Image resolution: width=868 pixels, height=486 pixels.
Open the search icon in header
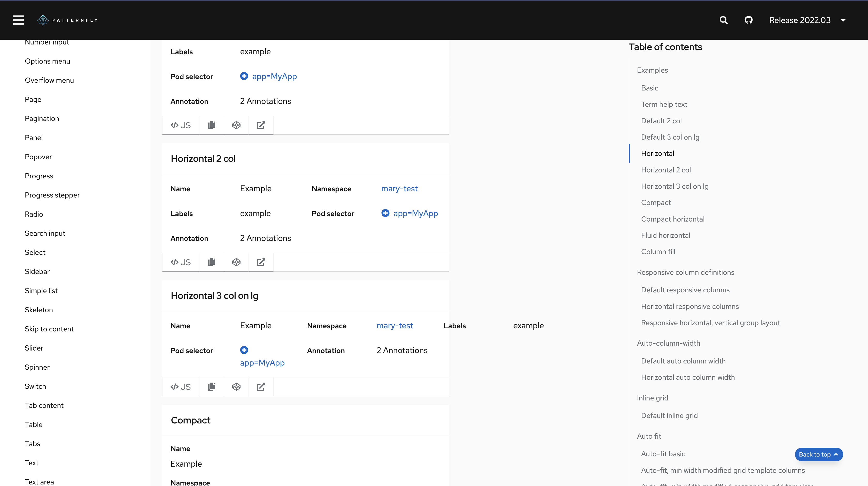pyautogui.click(x=723, y=20)
